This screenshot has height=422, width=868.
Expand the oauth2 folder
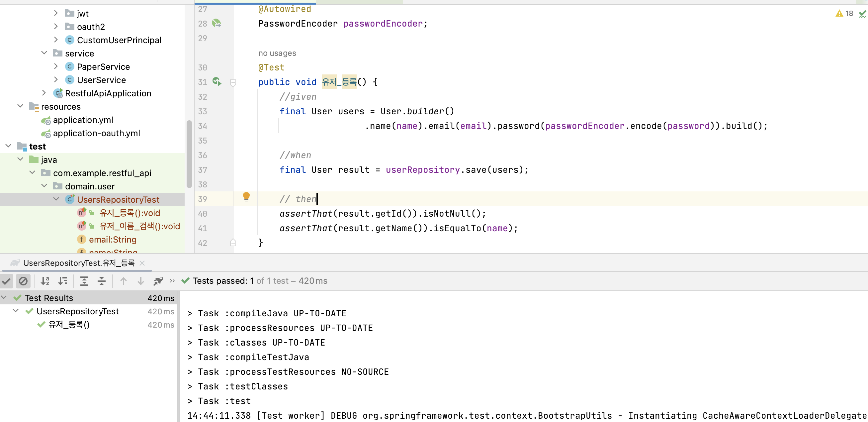coord(56,26)
